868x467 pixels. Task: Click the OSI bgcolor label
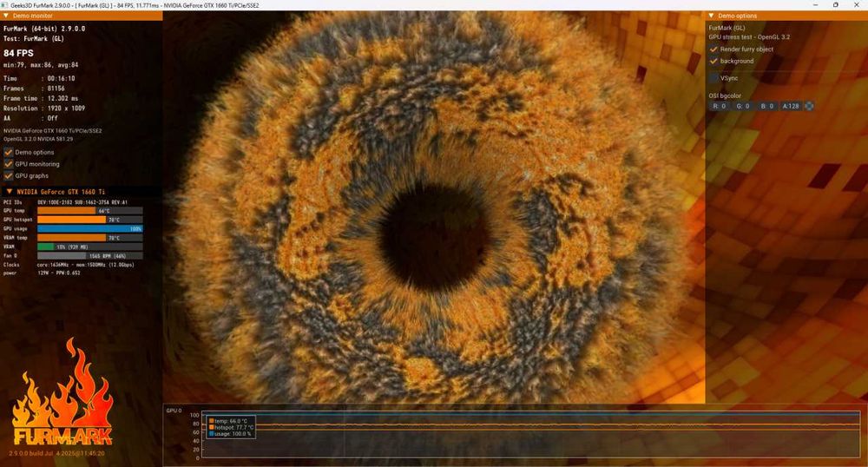[725, 95]
